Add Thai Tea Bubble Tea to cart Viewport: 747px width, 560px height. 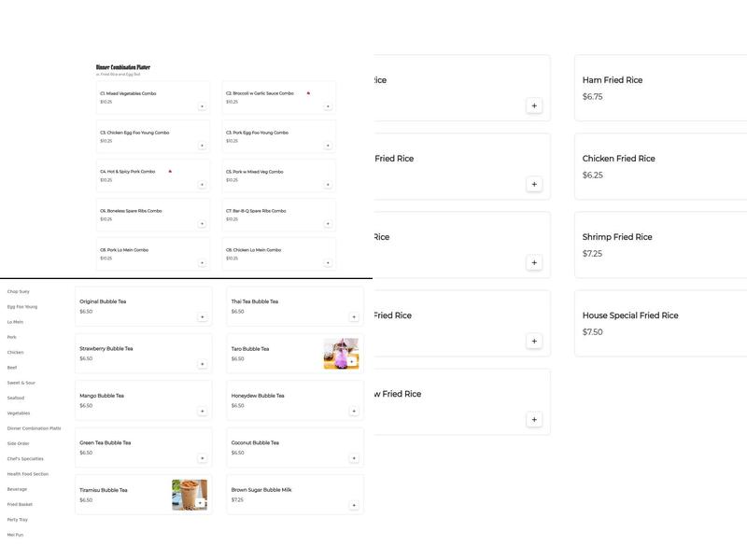pos(354,317)
